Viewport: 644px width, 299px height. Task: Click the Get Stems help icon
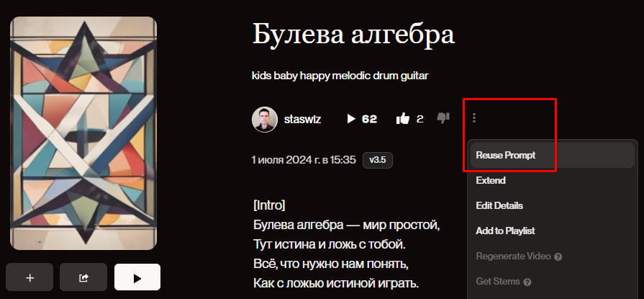[527, 282]
